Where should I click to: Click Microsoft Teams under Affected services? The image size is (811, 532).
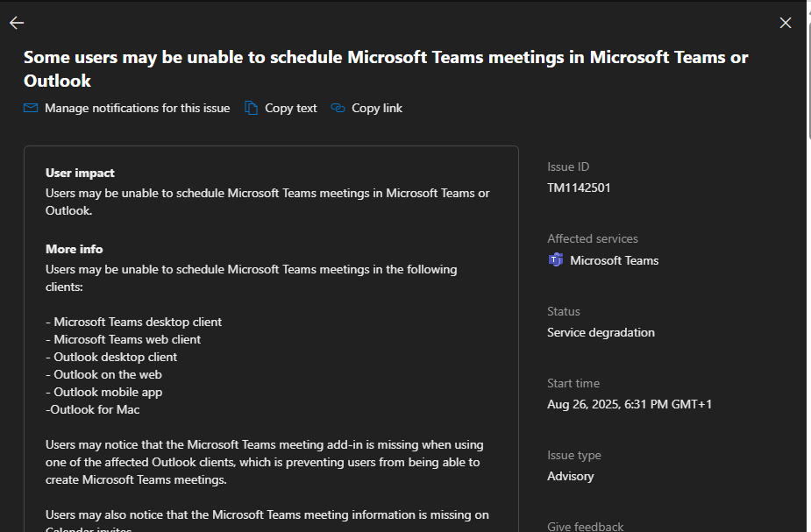(x=614, y=259)
